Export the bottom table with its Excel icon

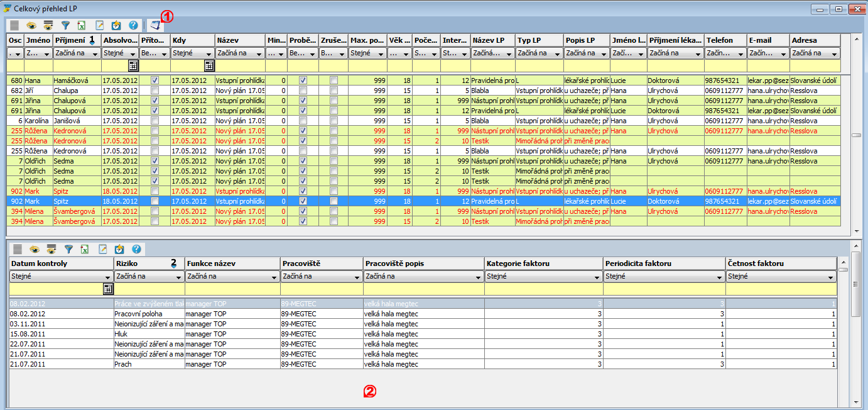[85, 249]
